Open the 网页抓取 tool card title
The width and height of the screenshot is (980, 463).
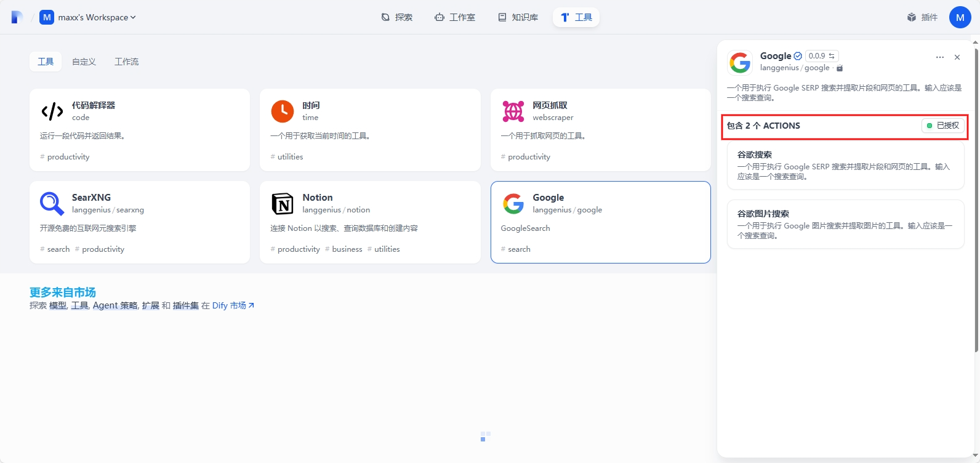point(550,105)
